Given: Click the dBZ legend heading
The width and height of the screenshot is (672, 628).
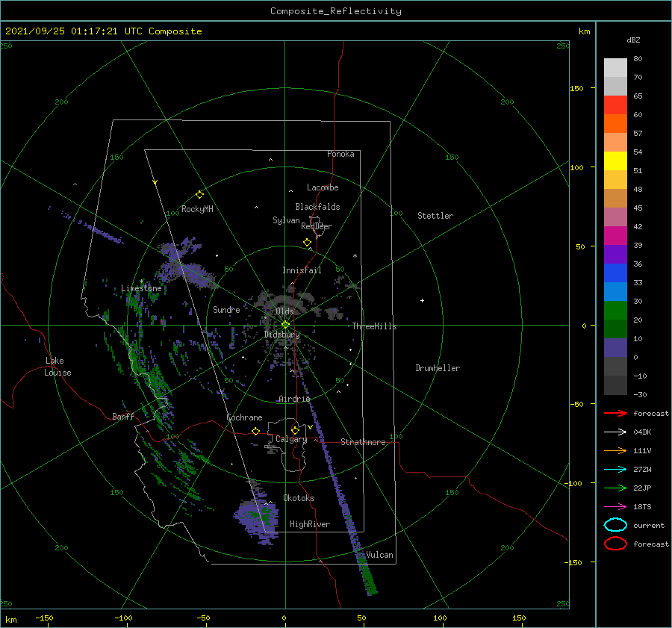Looking at the screenshot, I should [633, 40].
